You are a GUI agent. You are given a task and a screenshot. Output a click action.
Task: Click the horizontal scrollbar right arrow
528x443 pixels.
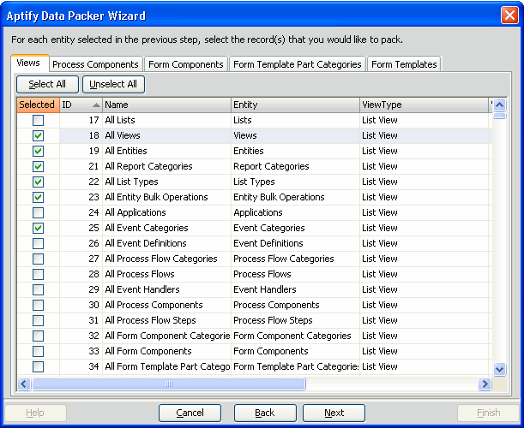pos(485,384)
